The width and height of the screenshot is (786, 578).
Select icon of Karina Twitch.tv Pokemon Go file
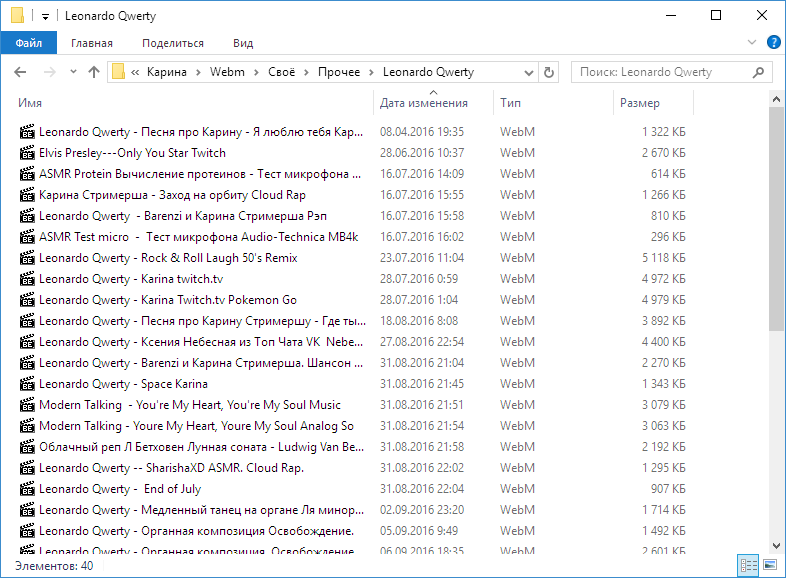(27, 300)
